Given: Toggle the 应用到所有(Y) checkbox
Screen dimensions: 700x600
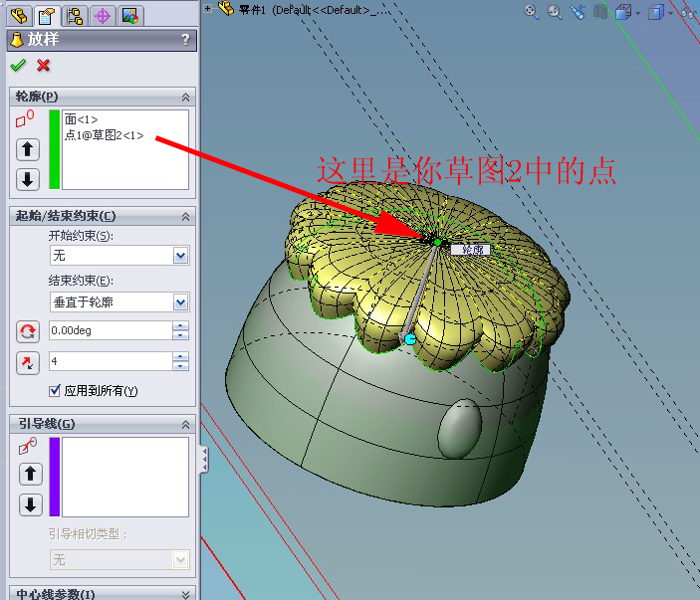Looking at the screenshot, I should pos(55,391).
